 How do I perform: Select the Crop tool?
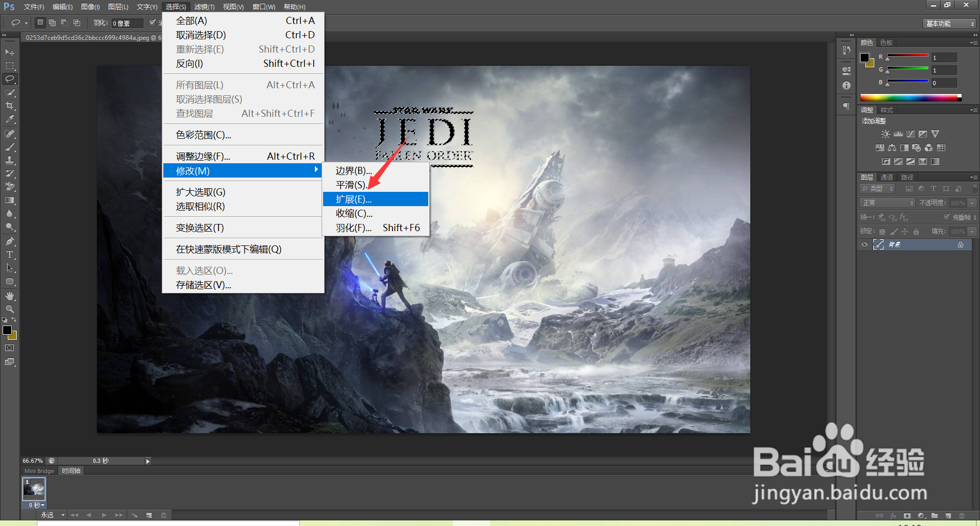click(10, 106)
